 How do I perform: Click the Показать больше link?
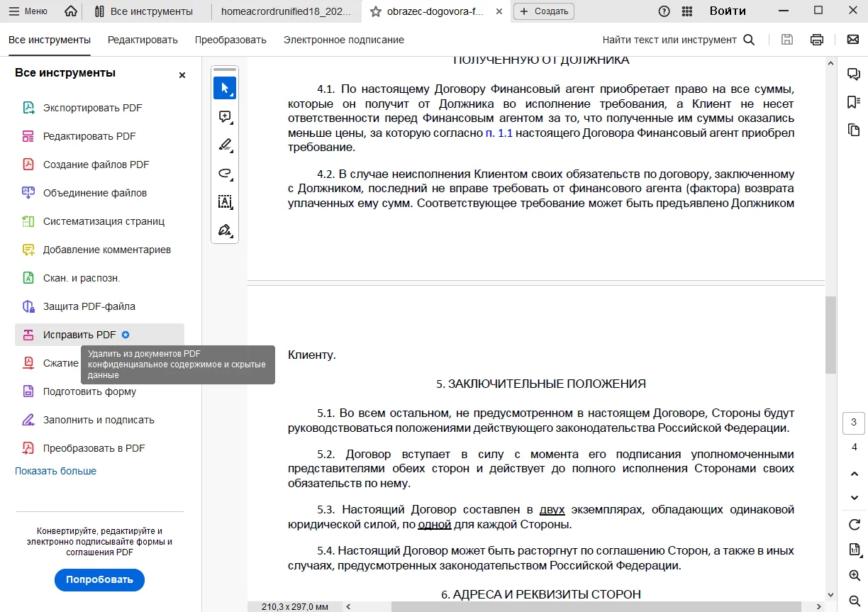55,471
